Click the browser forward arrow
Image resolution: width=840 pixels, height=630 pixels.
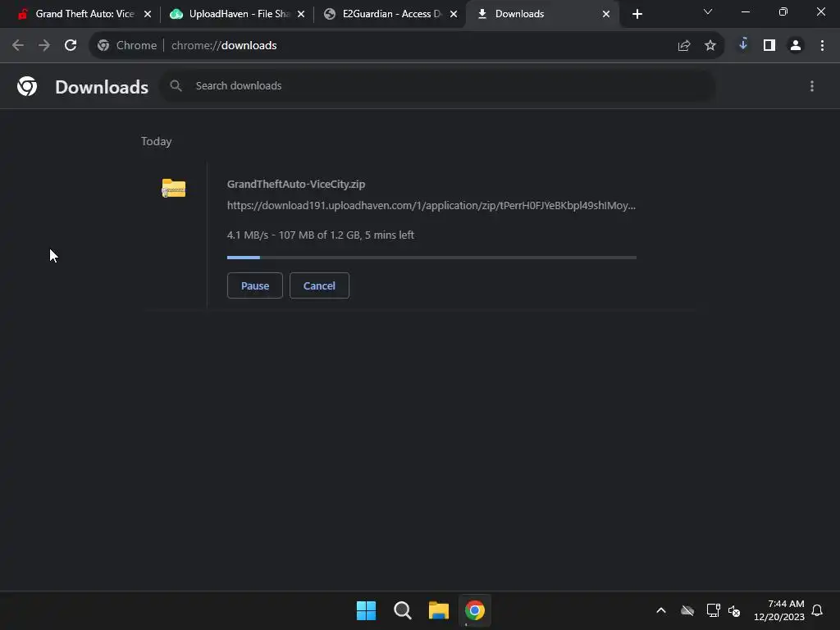click(44, 46)
